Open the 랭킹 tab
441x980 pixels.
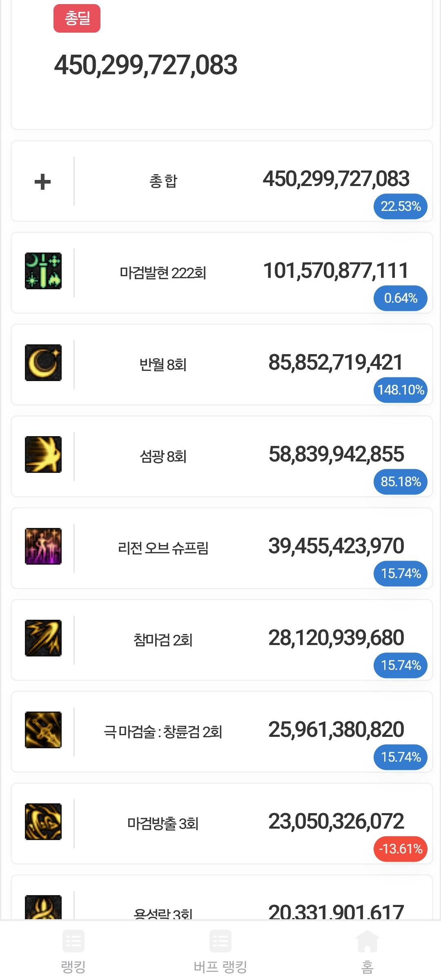point(73,951)
